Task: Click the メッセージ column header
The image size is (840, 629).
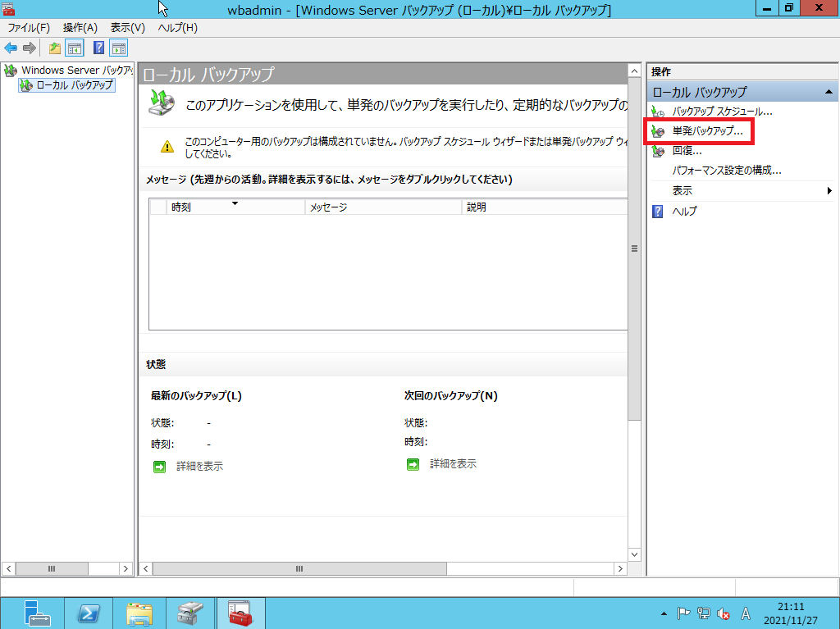Action: [x=383, y=207]
